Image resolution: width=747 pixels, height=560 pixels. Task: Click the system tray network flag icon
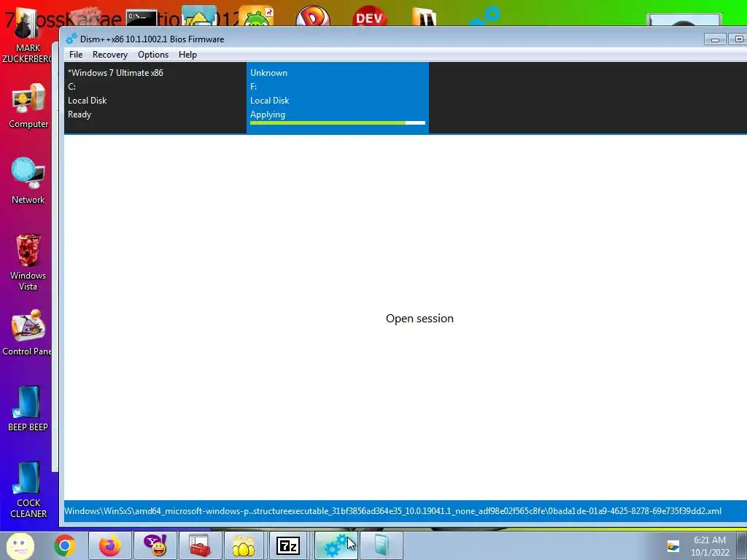point(673,545)
